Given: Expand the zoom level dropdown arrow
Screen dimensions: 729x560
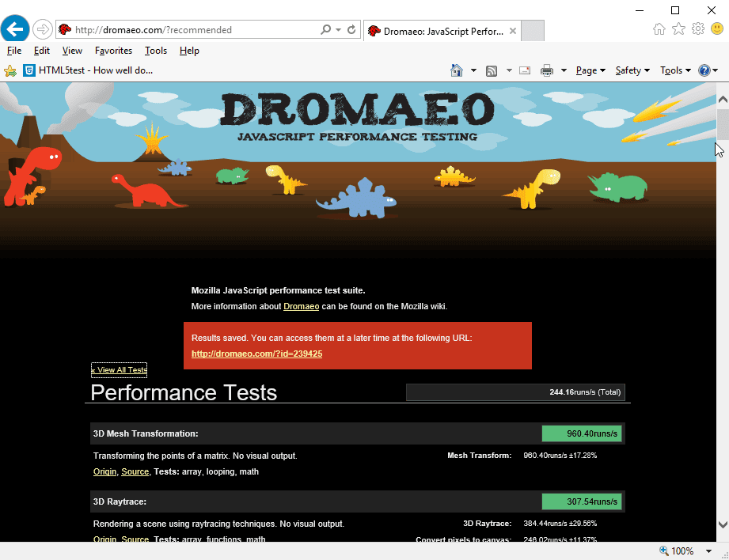Looking at the screenshot, I should 708,551.
